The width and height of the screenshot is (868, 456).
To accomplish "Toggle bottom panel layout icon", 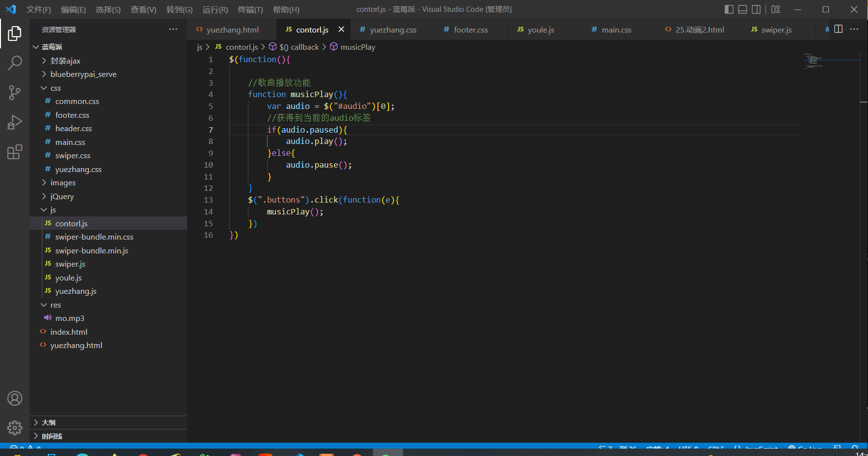I will tap(742, 9).
